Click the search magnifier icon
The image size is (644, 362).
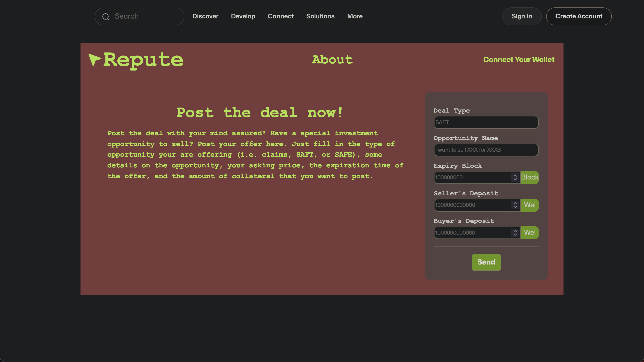pos(106,17)
